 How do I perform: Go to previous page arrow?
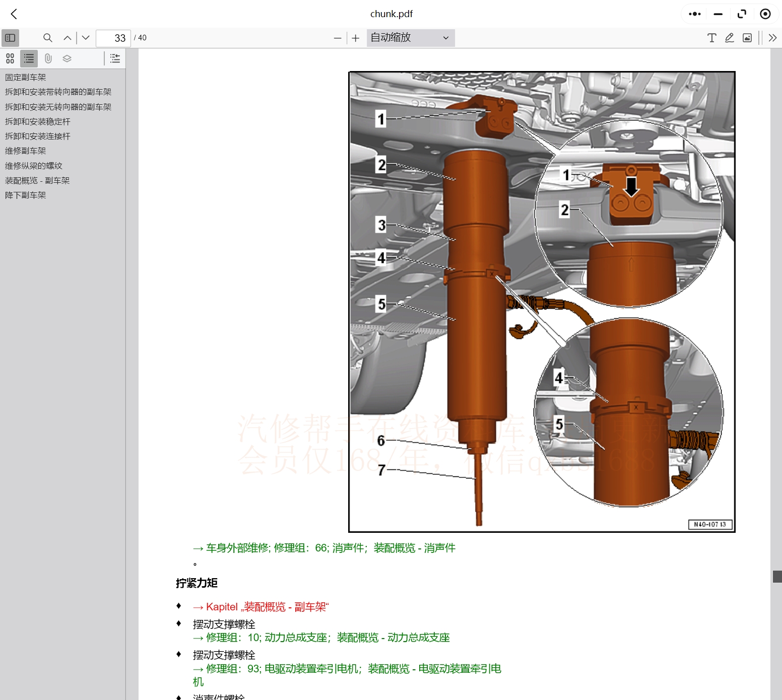(67, 38)
